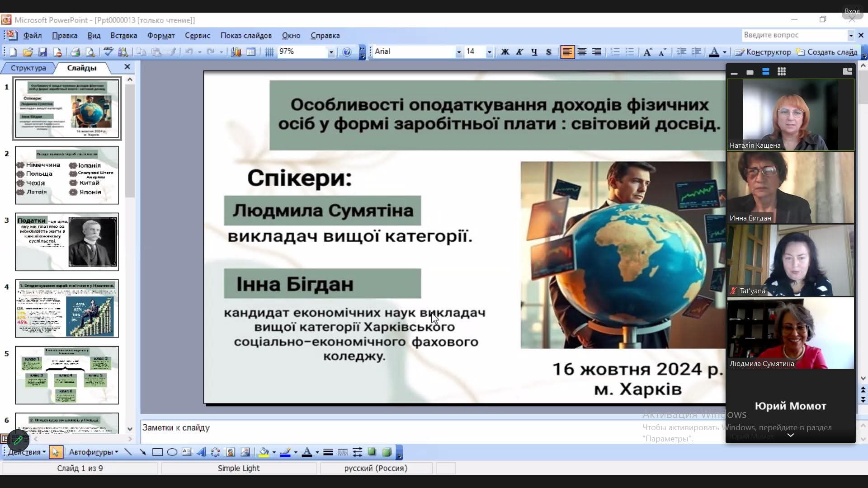Toggle italic formatting (К)

click(x=519, y=52)
